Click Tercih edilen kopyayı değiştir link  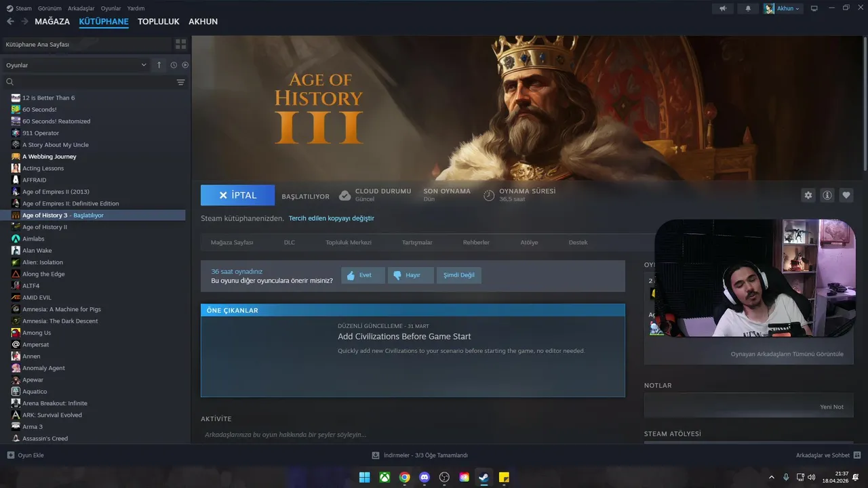pos(332,218)
